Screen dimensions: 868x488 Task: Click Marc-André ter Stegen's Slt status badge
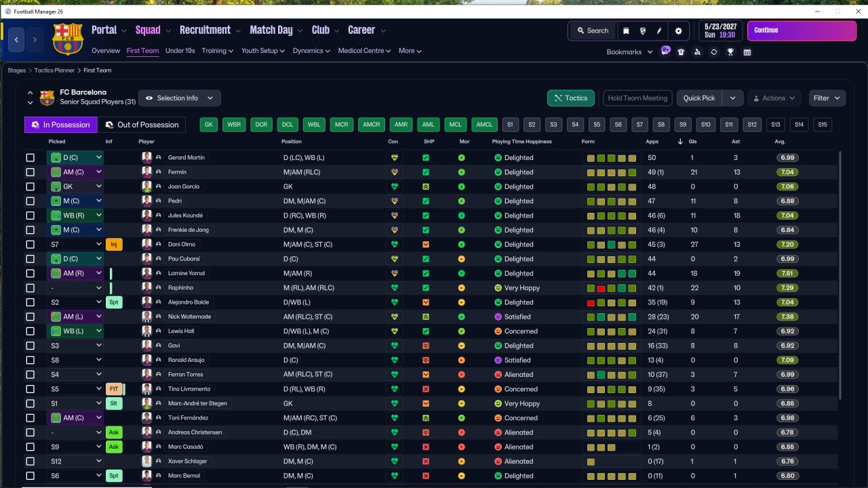[x=114, y=403]
